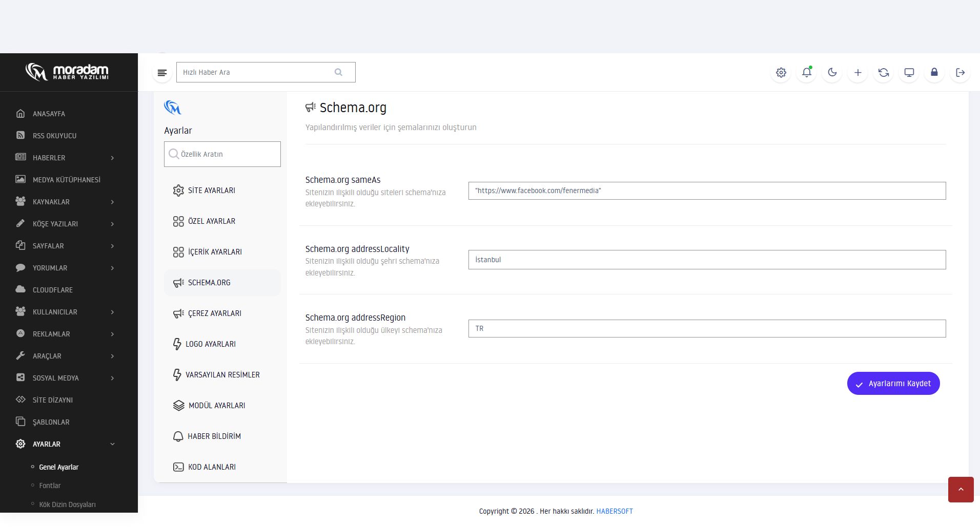
Task: Open the notifications bell
Action: (x=806, y=73)
